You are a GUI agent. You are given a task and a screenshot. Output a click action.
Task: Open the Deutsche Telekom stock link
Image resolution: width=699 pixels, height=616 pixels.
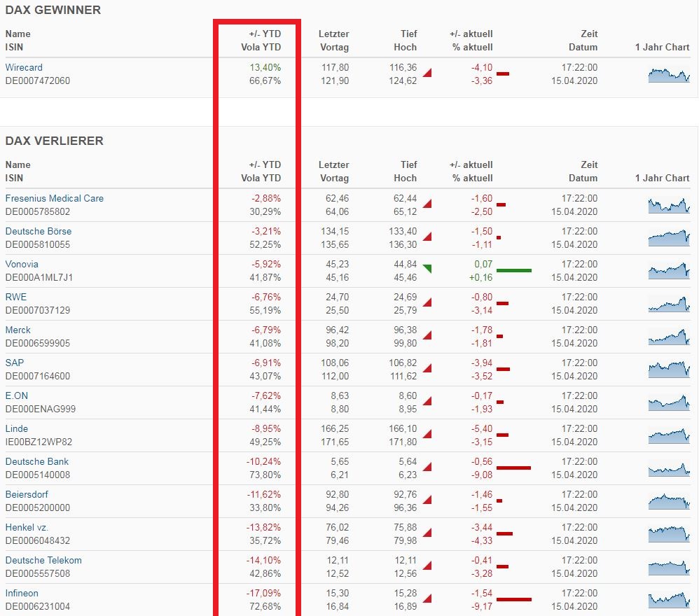(43, 561)
